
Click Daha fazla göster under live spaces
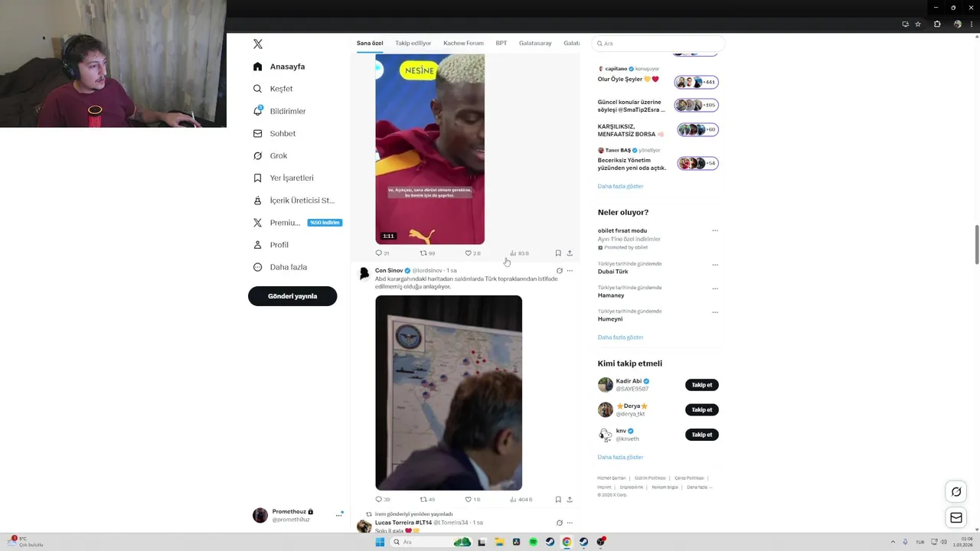[620, 187]
